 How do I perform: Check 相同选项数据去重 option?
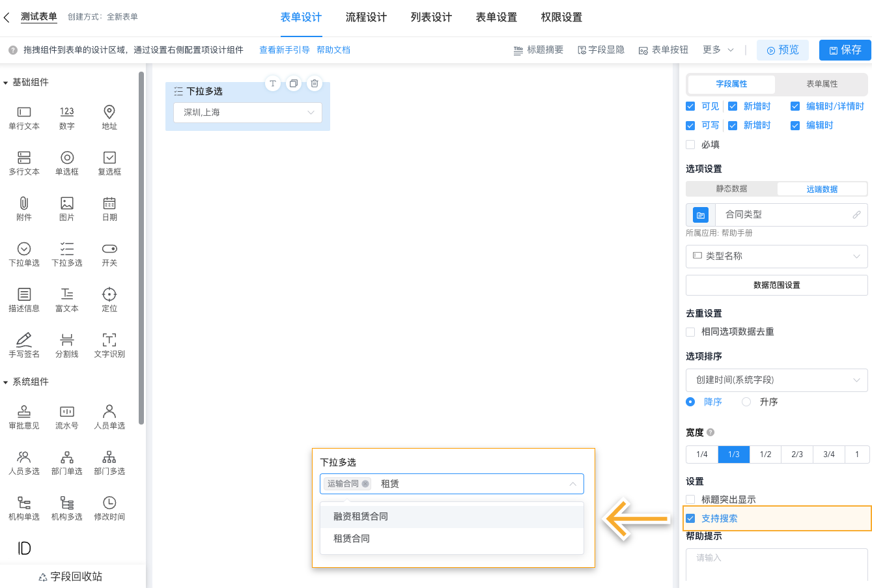[690, 331]
